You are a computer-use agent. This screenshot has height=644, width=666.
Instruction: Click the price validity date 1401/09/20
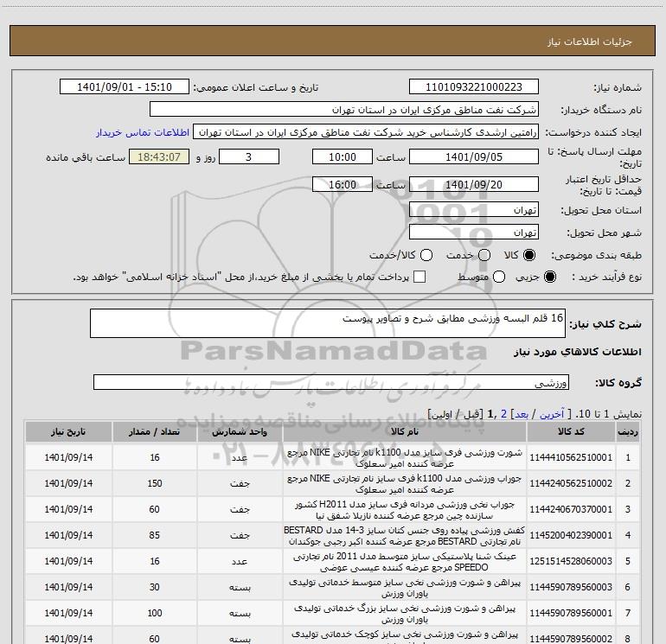474,184
